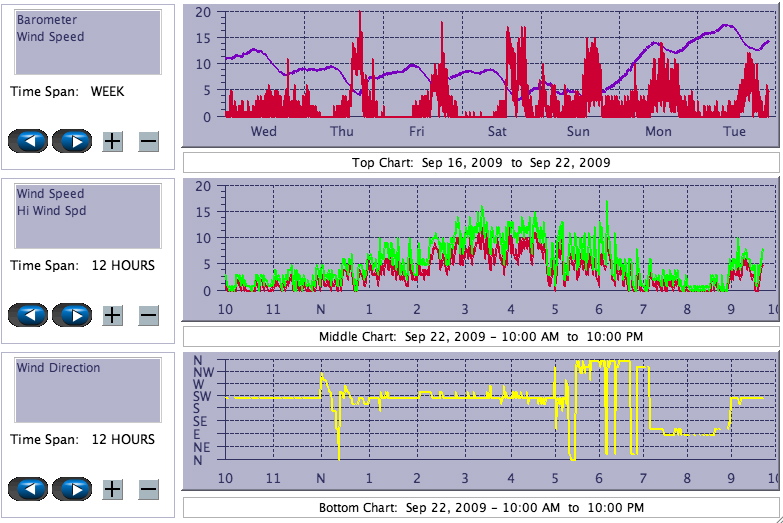Click the top chart forward arrow button
783x523 pixels.
point(72,141)
